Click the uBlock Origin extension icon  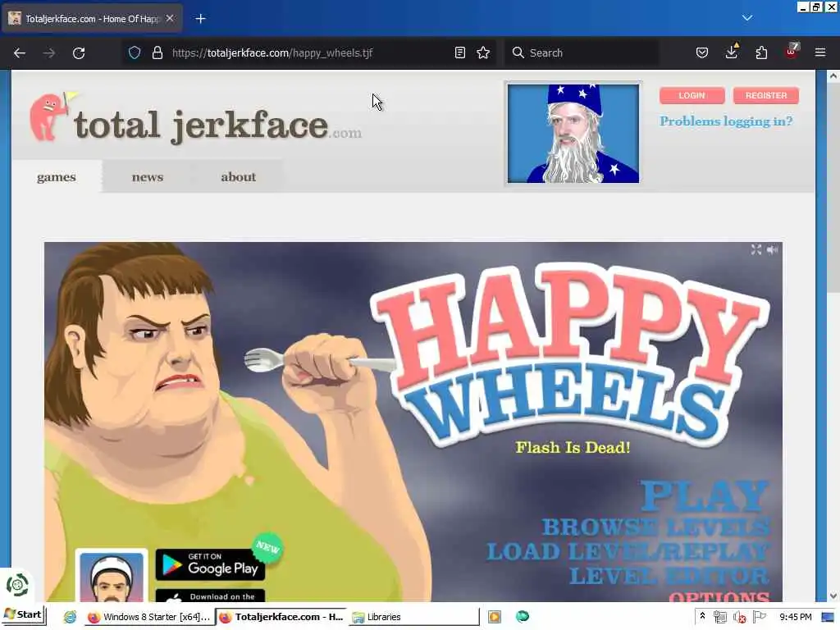[x=792, y=52]
